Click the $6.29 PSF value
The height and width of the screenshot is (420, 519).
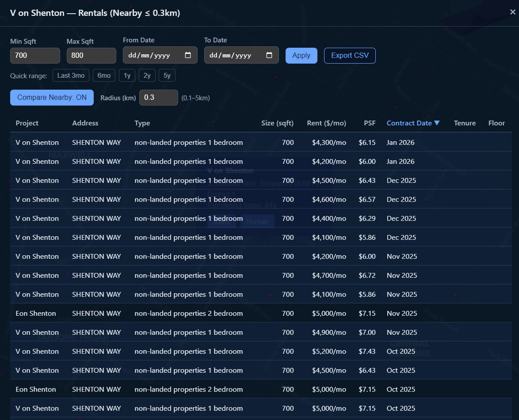click(x=367, y=219)
